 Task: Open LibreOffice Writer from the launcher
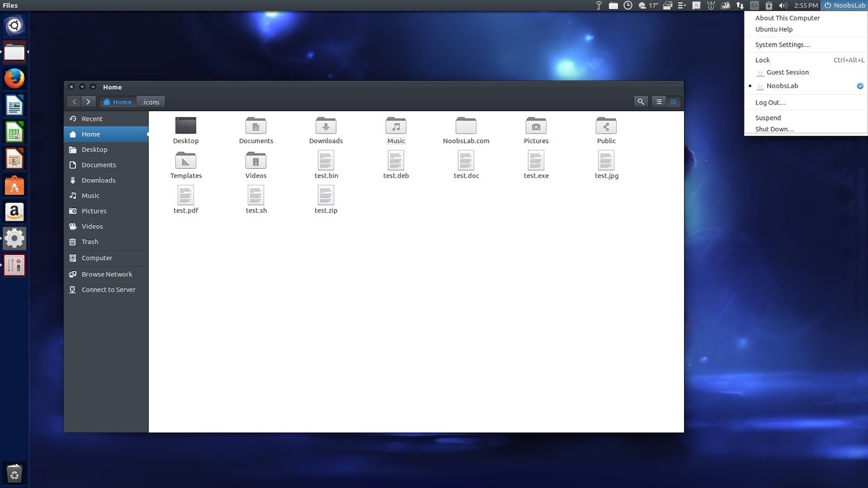[14, 105]
